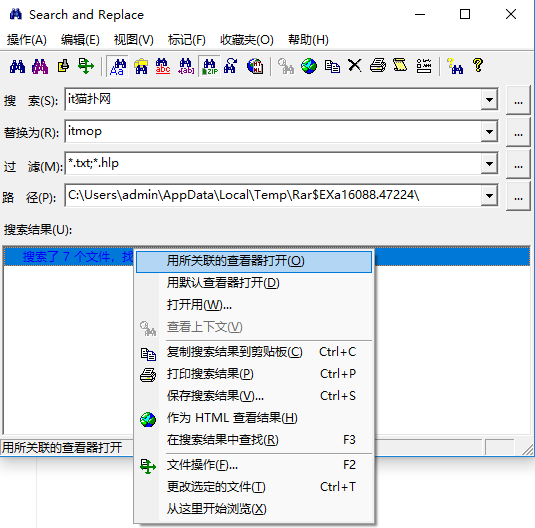Expand the 搜索(S) history dropdown arrow
The width and height of the screenshot is (535, 528).
click(489, 100)
